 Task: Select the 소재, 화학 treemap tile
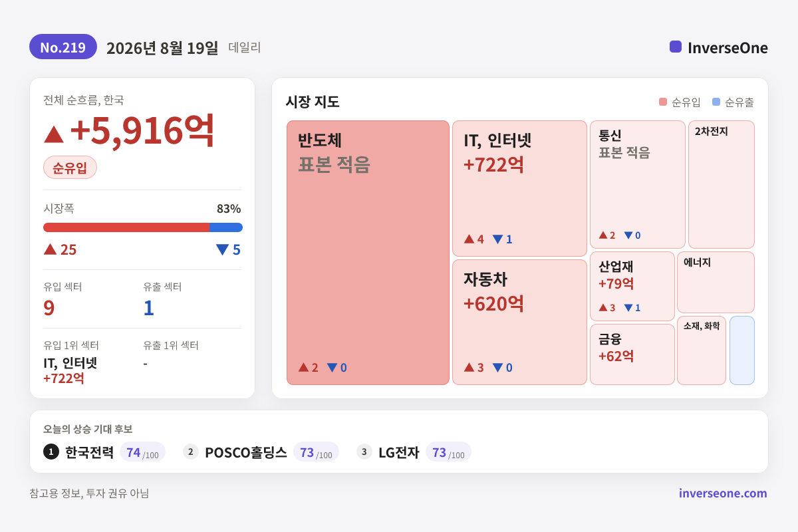pyautogui.click(x=702, y=350)
